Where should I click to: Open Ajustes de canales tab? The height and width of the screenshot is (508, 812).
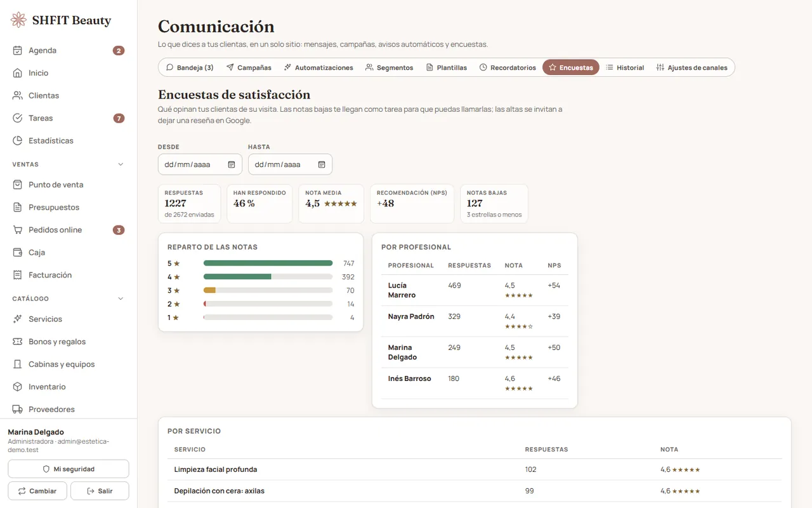(x=692, y=67)
